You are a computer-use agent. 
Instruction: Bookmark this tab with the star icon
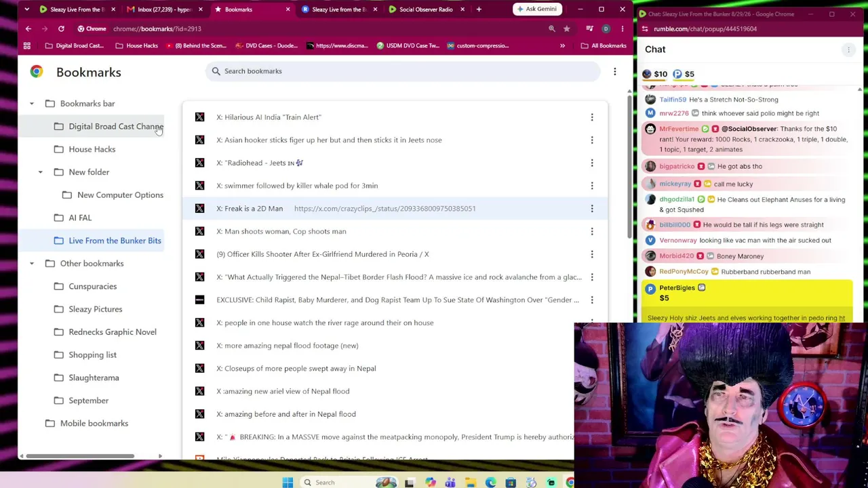click(566, 28)
